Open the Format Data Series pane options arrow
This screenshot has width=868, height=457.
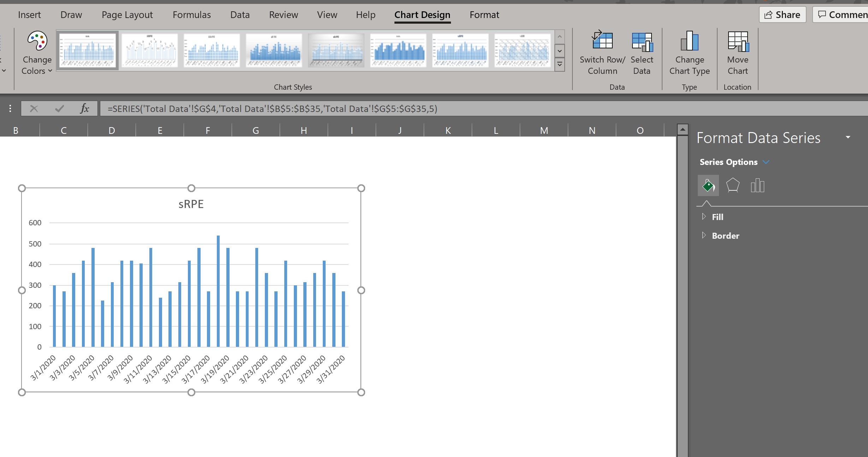(x=848, y=137)
